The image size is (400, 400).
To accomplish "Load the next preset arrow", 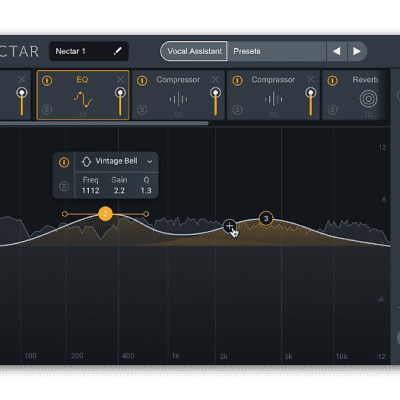I will (357, 51).
